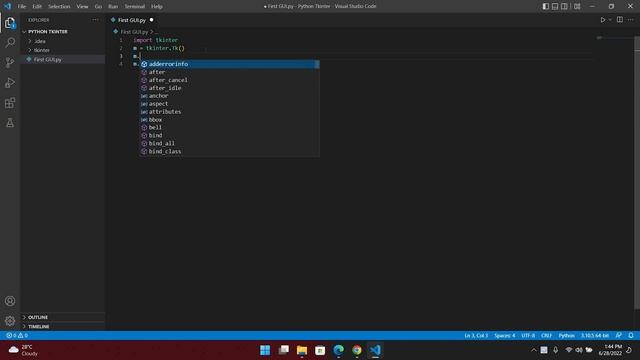Open run button dropdown arrow

click(x=610, y=20)
